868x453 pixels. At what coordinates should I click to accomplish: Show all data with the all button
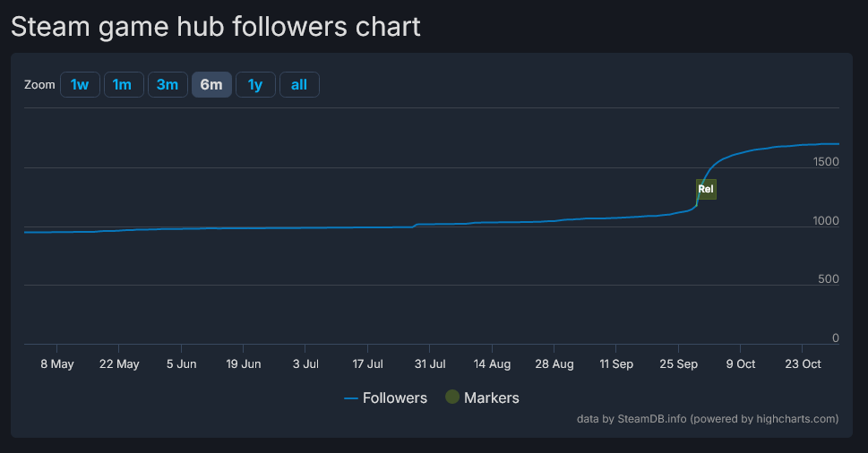(299, 85)
